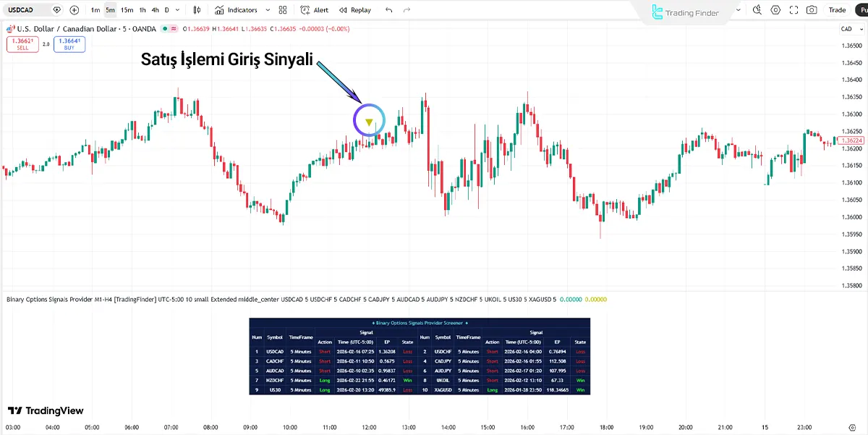
Task: Open chart settings via the gear icon
Action: click(775, 9)
